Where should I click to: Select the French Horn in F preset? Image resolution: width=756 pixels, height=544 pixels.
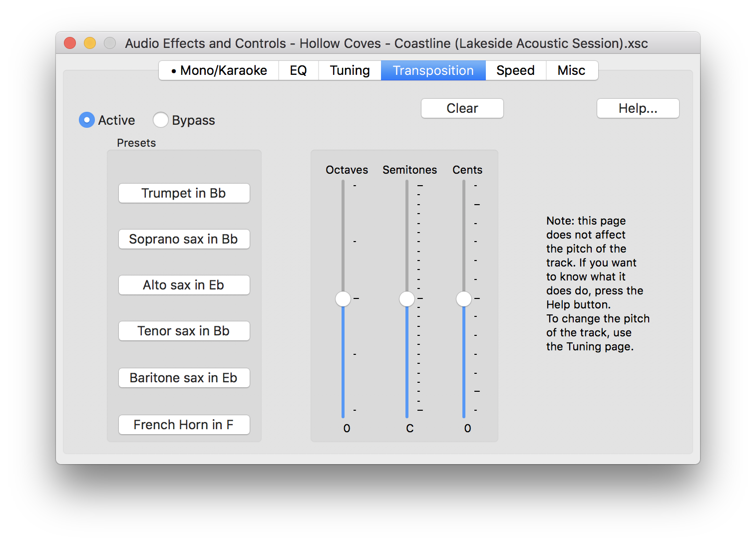tap(184, 425)
